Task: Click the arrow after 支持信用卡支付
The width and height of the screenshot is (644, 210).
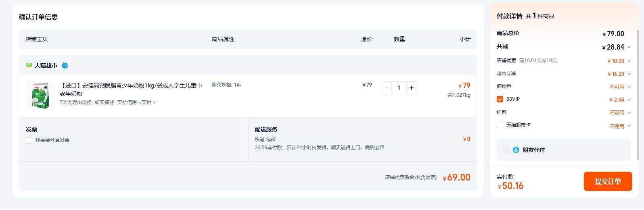Action: point(155,103)
